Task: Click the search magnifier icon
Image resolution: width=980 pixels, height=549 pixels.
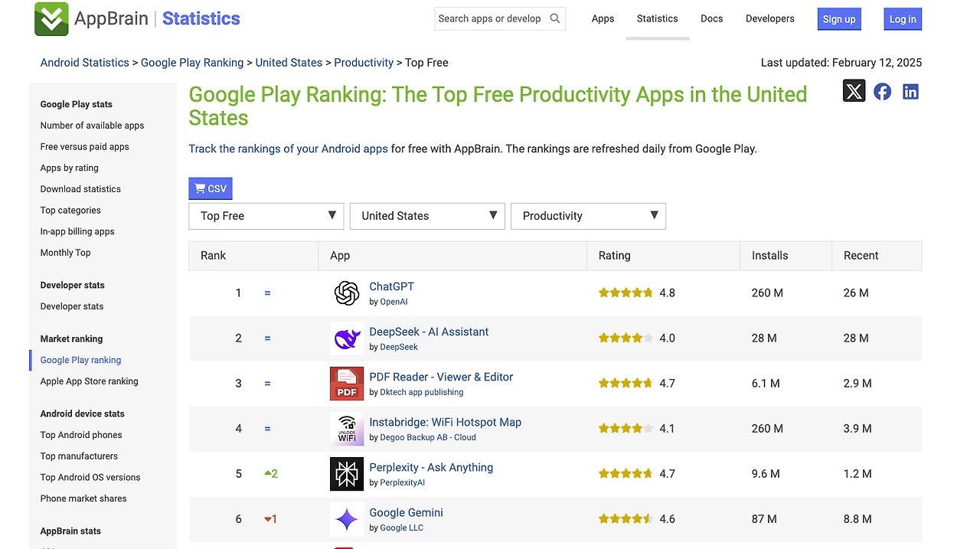Action: click(x=555, y=18)
